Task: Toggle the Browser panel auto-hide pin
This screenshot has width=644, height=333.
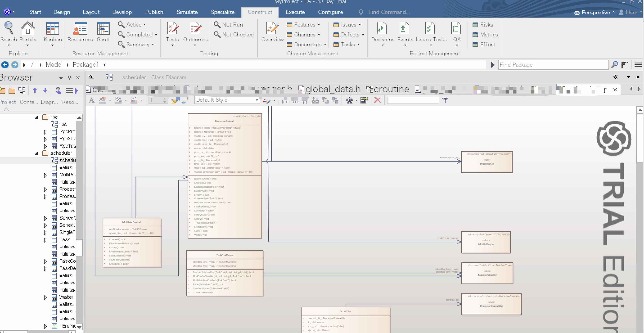Action: [x=70, y=77]
